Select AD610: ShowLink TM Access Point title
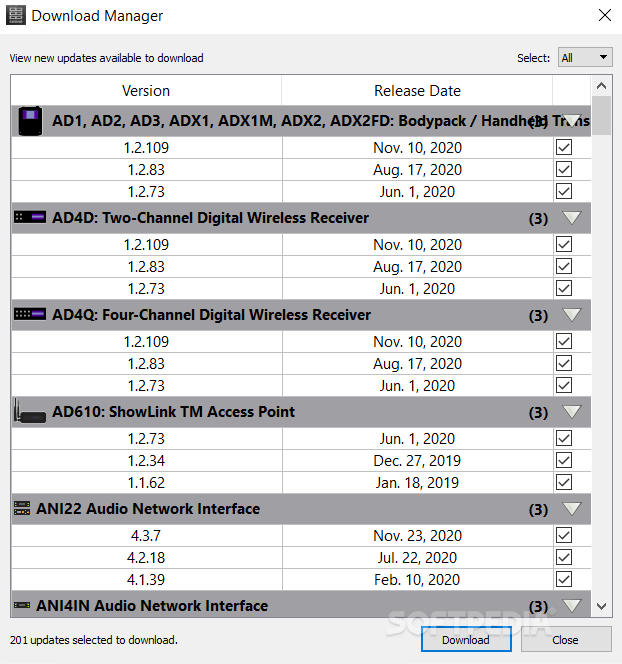The image size is (622, 664). (173, 412)
